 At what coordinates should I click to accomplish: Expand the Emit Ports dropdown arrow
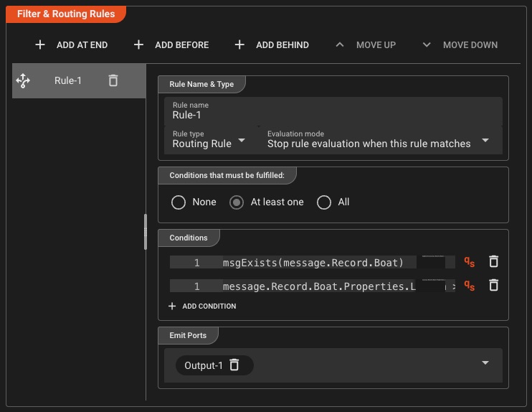click(x=485, y=362)
